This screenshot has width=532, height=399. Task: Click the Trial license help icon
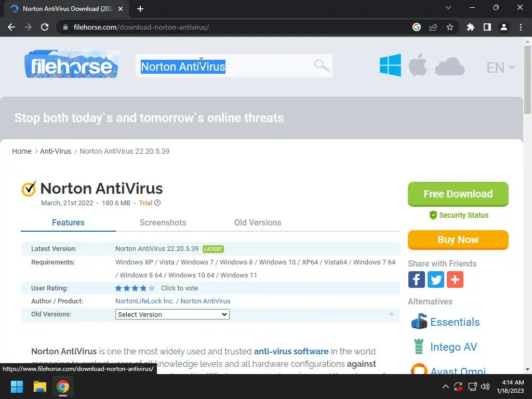(x=157, y=203)
